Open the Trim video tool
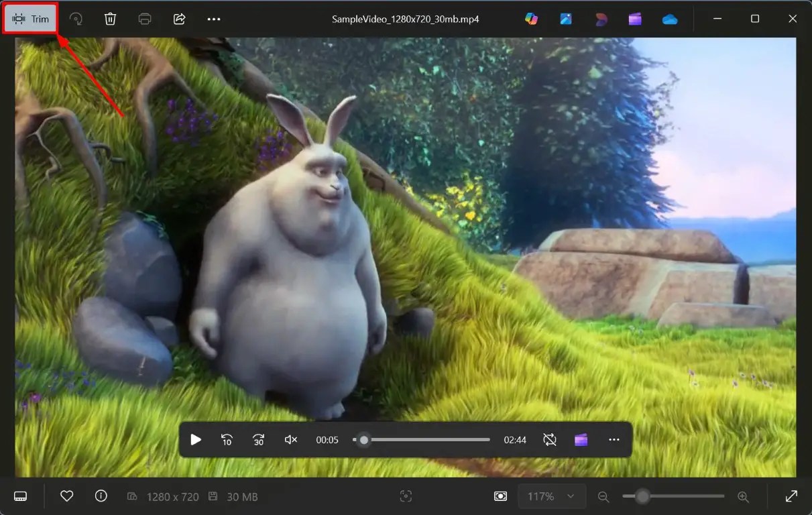Viewport: 812px width, 515px height. point(30,19)
